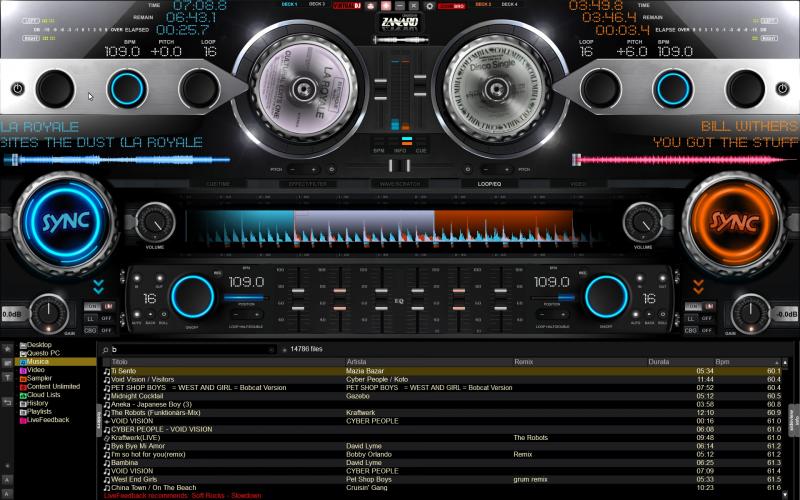Open Content Unlimited in the tree
Viewport: 800px width, 500px height.
(x=53, y=387)
